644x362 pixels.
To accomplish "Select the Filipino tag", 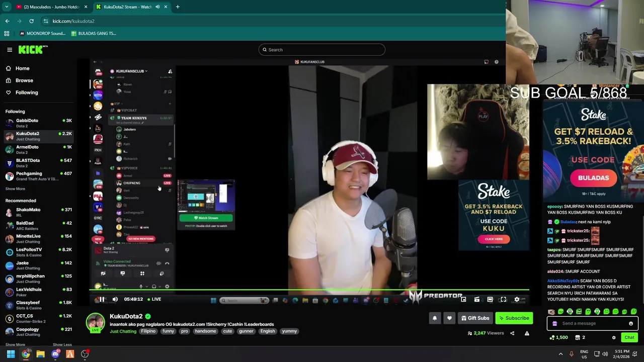I will coord(148,331).
